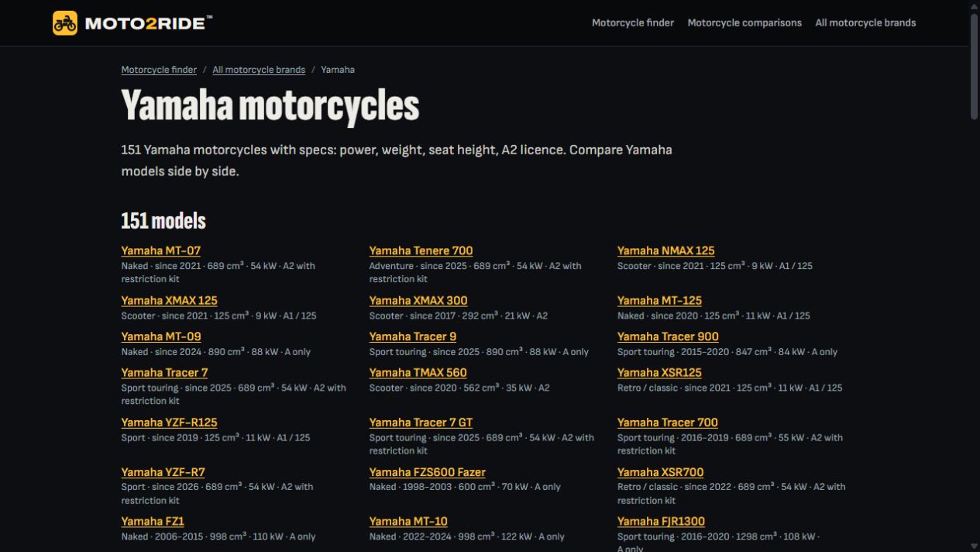Open the Yamaha Tracer 7 model page
The height and width of the screenshot is (552, 980).
pos(164,372)
